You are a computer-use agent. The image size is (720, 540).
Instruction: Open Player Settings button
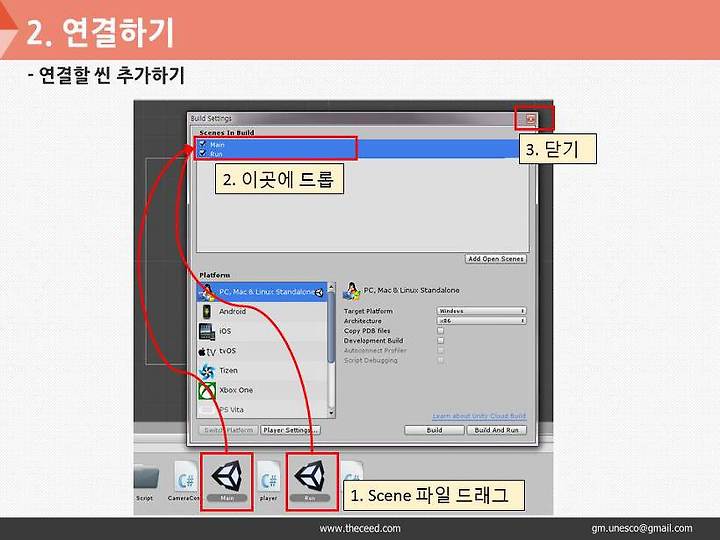[290, 430]
